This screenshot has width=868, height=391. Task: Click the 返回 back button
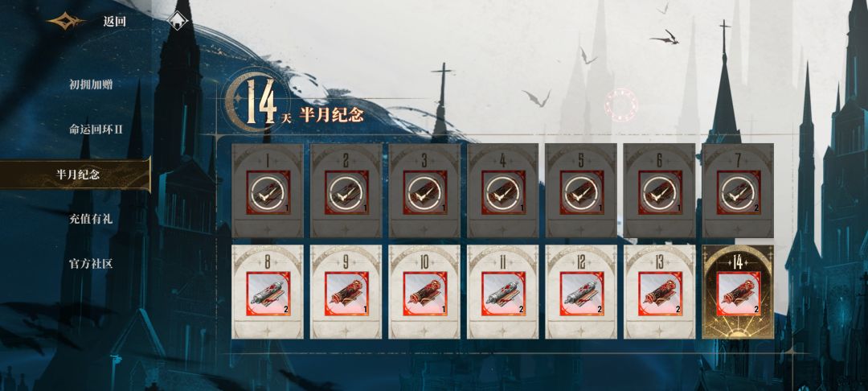(x=115, y=22)
